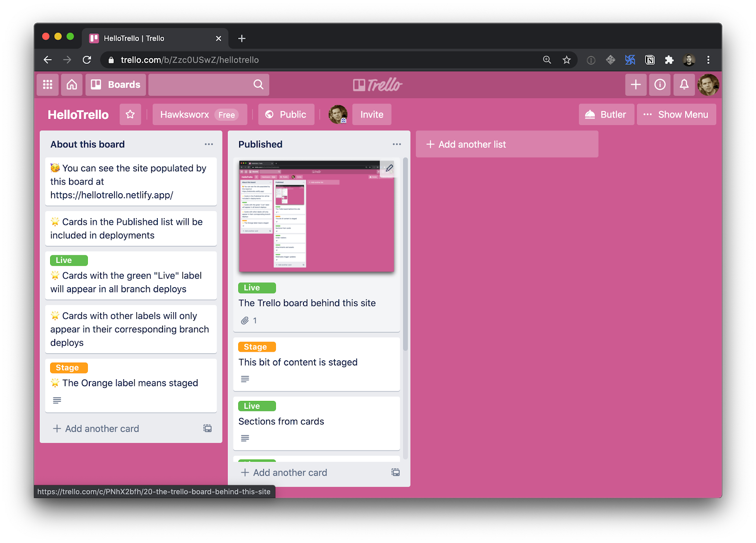Open the Trello apps grid menu
This screenshot has width=756, height=543.
tap(48, 85)
